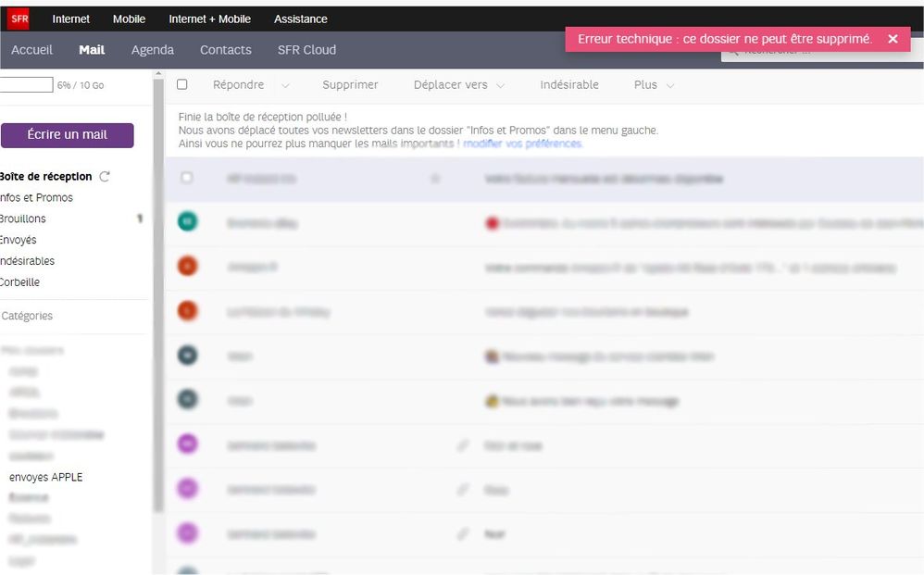Expand the Répondre dropdown arrow

[x=285, y=85]
